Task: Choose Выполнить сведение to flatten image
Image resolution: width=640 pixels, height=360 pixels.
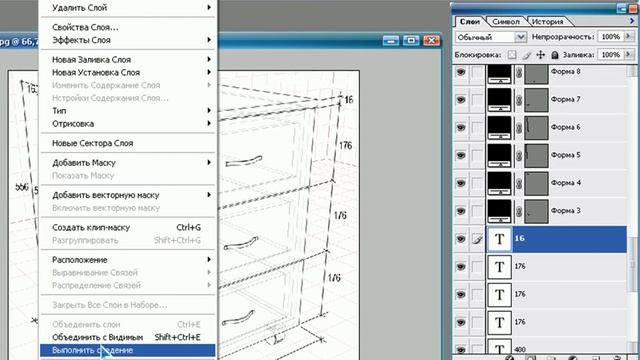Action: (x=127, y=350)
